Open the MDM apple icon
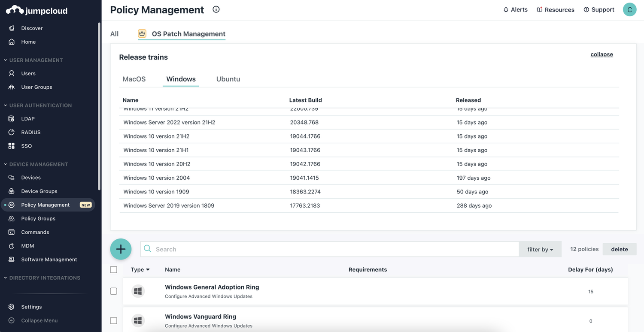This screenshot has width=644, height=332. [x=12, y=246]
